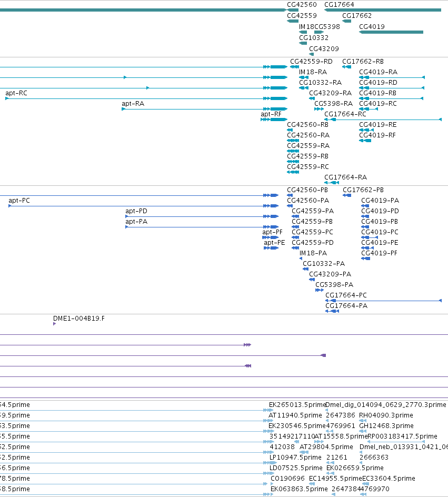Select the 412038 feature label
The height and width of the screenshot is (497, 448).
[x=282, y=446]
